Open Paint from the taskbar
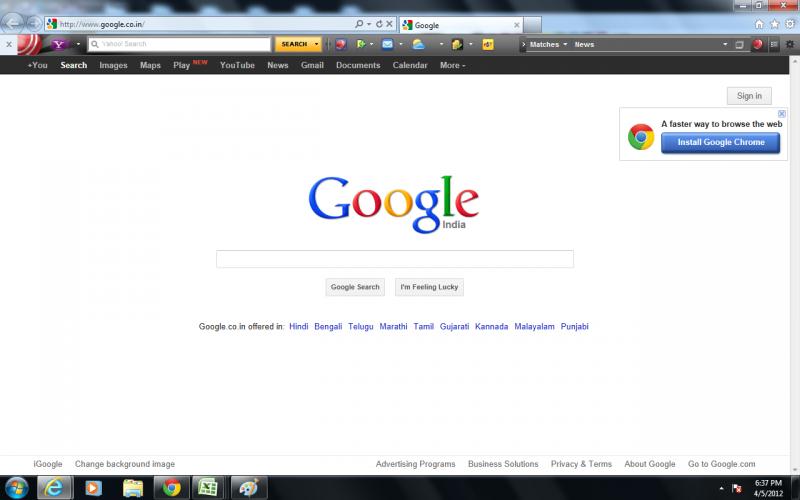This screenshot has height=500, width=800. click(x=248, y=488)
